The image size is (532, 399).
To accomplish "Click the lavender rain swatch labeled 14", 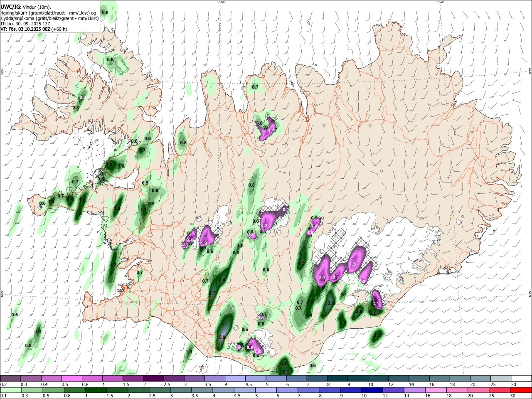I will (x=414, y=390).
